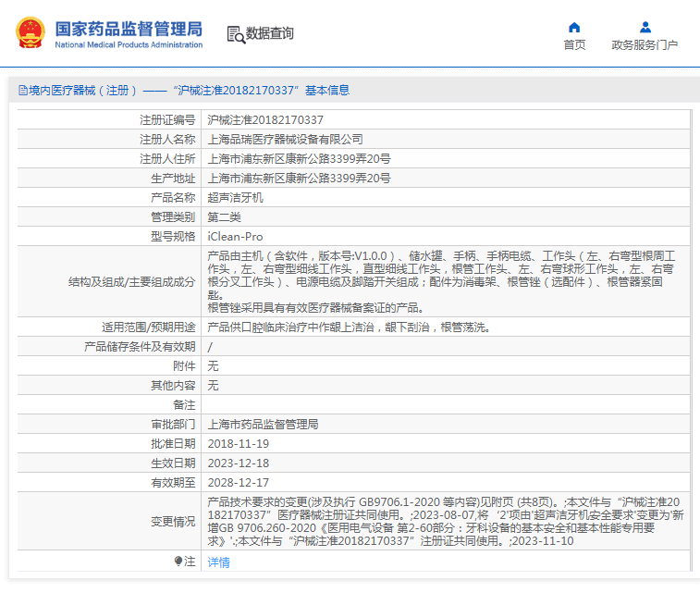Open 政务服务门户 text link
Viewport: 700px width, 593px height.
[645, 45]
